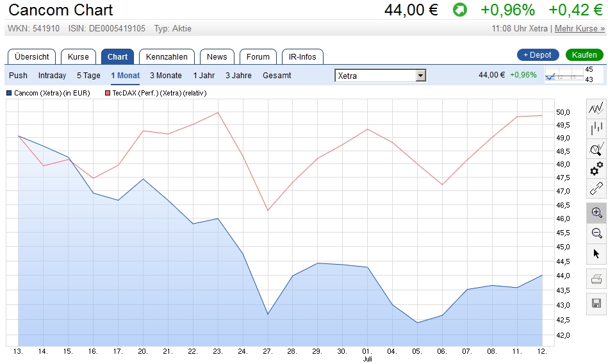Click the large +0,96% header value
This screenshot has height=364, width=608.
(x=507, y=10)
